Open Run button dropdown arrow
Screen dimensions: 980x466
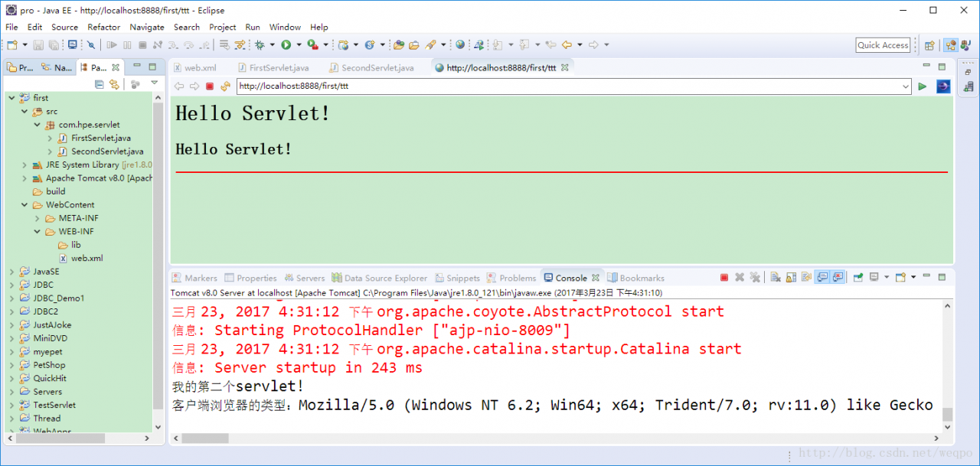pyautogui.click(x=299, y=45)
